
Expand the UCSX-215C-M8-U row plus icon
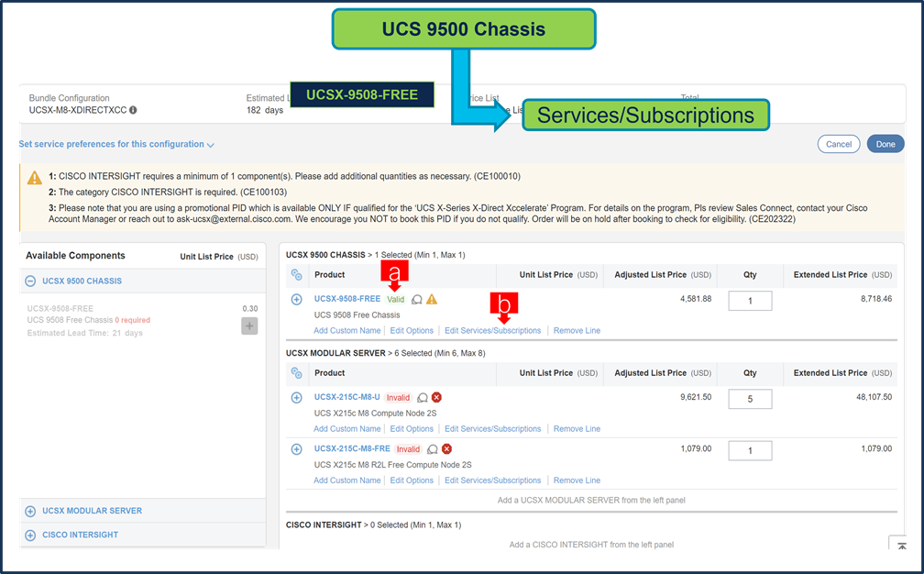(x=296, y=398)
